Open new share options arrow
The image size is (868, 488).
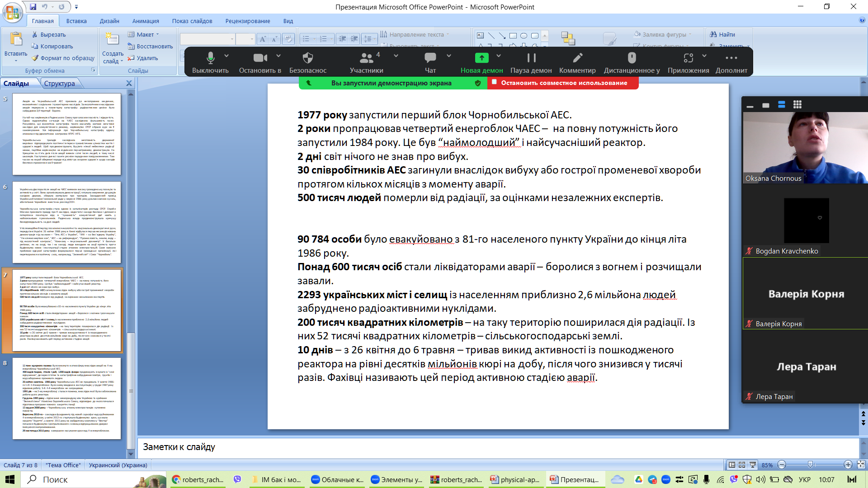pyautogui.click(x=499, y=56)
